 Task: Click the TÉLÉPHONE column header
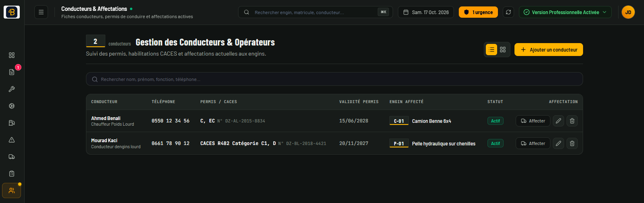click(x=163, y=102)
